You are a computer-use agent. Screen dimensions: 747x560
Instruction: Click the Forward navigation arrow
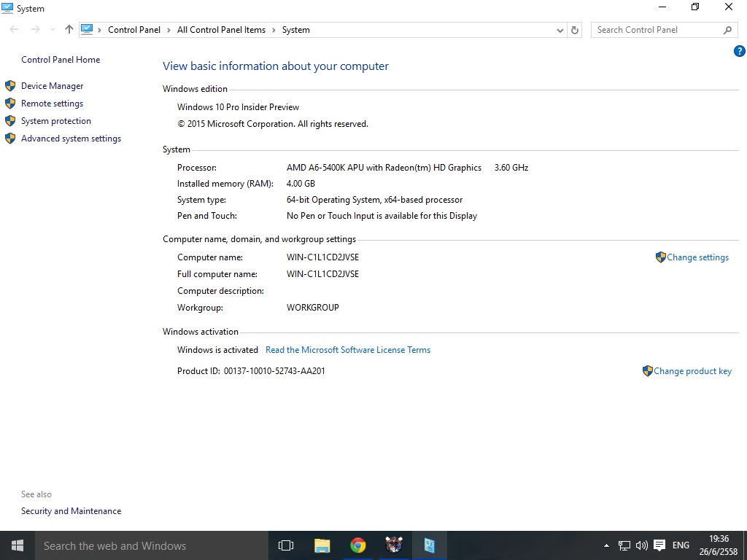(x=35, y=29)
